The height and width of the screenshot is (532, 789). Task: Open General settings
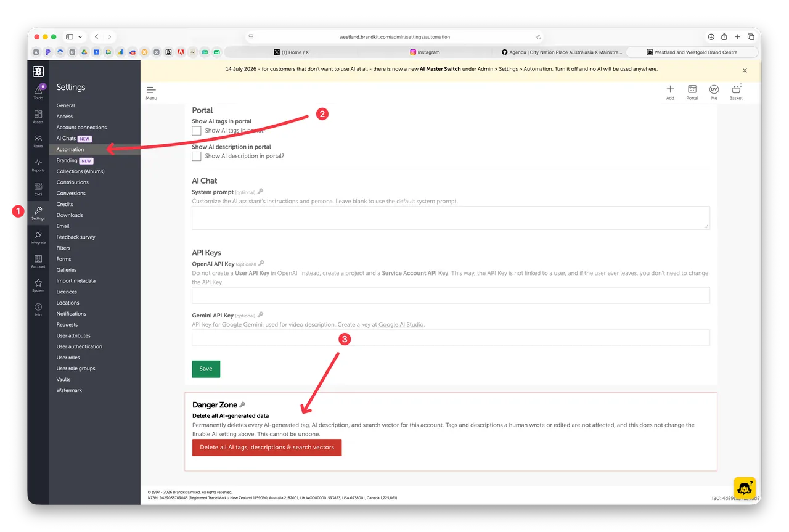coord(65,105)
